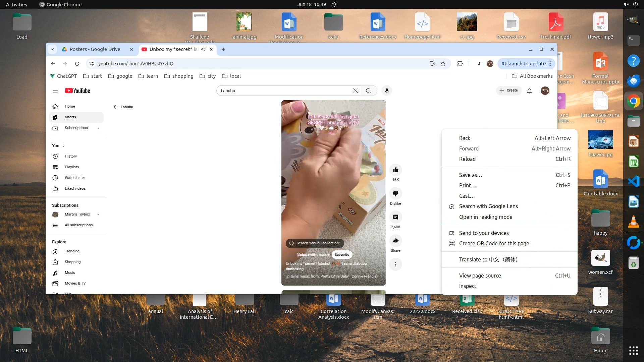Click the Labubu search input field

(285, 90)
